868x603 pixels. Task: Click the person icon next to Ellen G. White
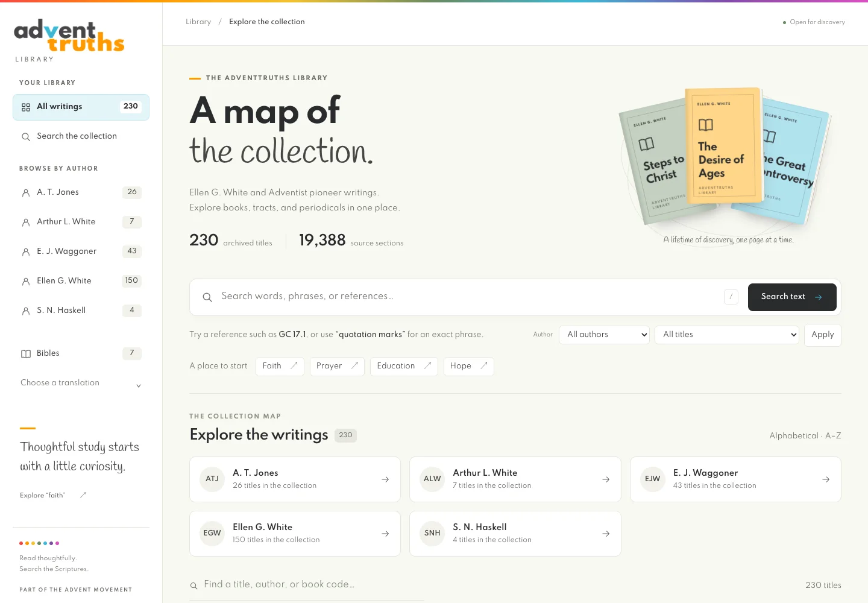coord(26,282)
